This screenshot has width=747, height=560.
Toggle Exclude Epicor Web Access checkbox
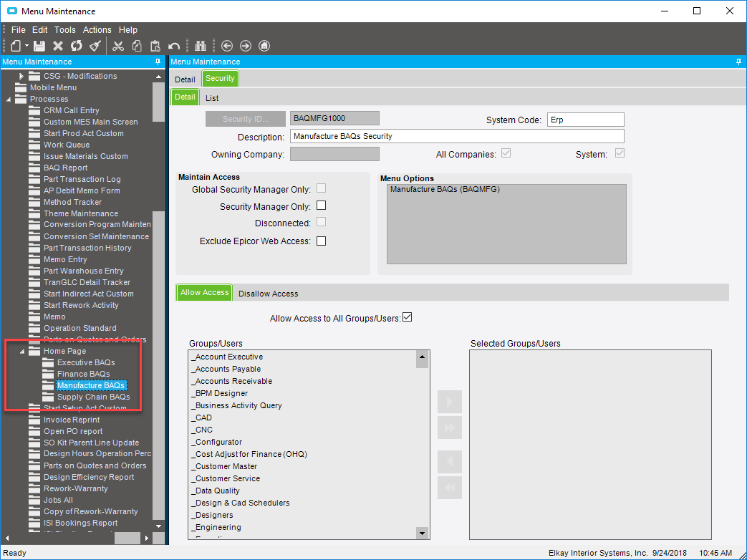click(321, 241)
